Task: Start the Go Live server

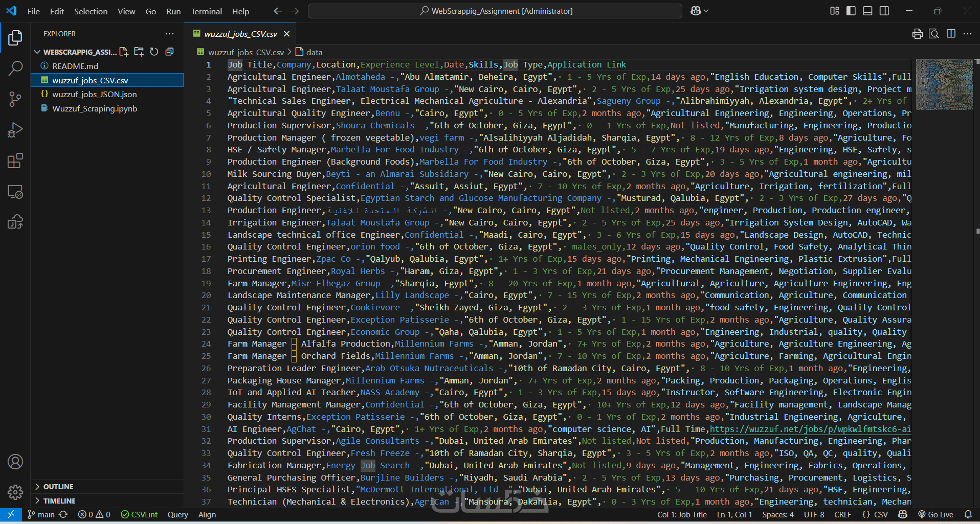Action: coord(936,514)
